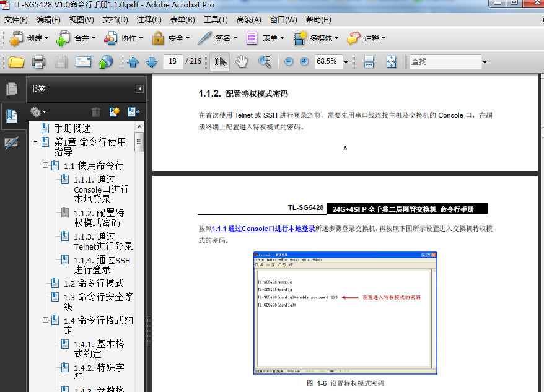Image resolution: width=544 pixels, height=392 pixels.
Task: Click the fit one full page icon
Action: (x=391, y=62)
